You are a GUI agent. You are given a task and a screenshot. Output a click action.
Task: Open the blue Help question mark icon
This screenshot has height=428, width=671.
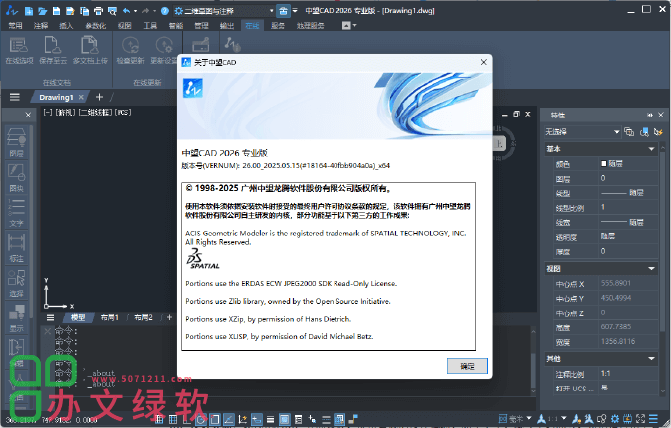pos(165,11)
